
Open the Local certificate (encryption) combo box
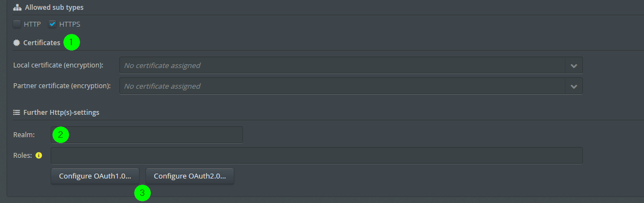pos(351,65)
